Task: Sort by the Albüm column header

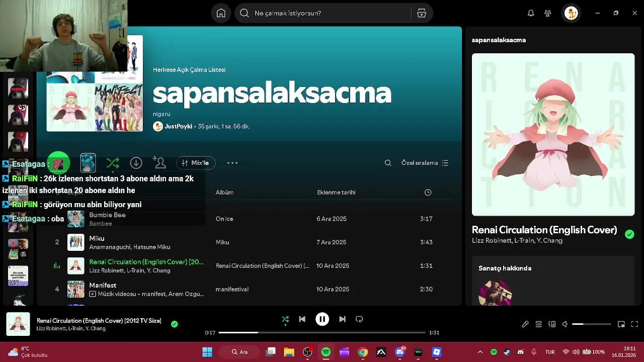Action: (224, 192)
